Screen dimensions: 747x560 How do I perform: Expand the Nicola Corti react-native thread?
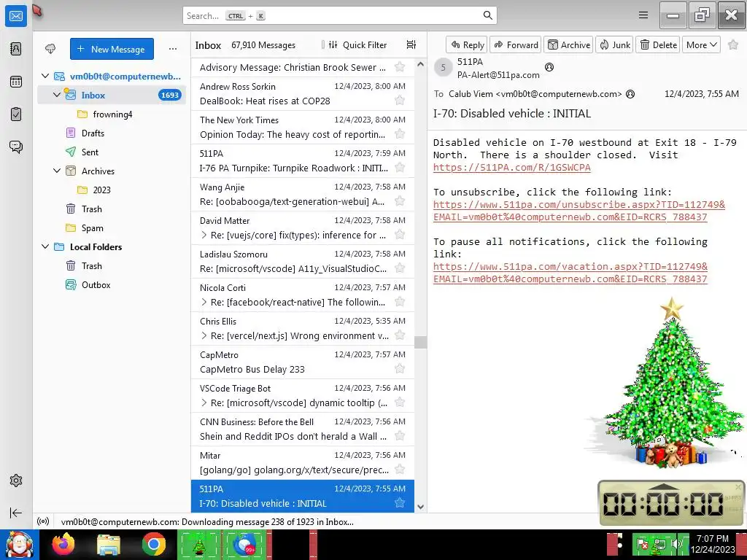204,302
